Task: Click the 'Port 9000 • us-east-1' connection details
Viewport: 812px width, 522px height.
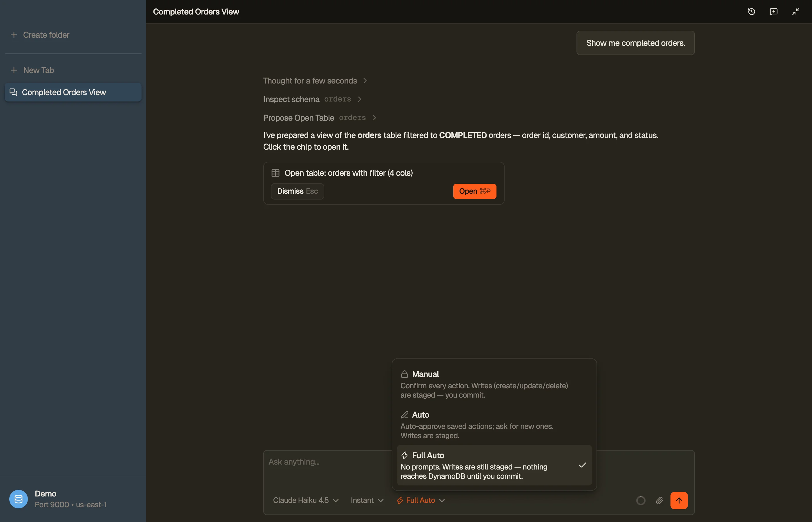Action: [x=70, y=505]
